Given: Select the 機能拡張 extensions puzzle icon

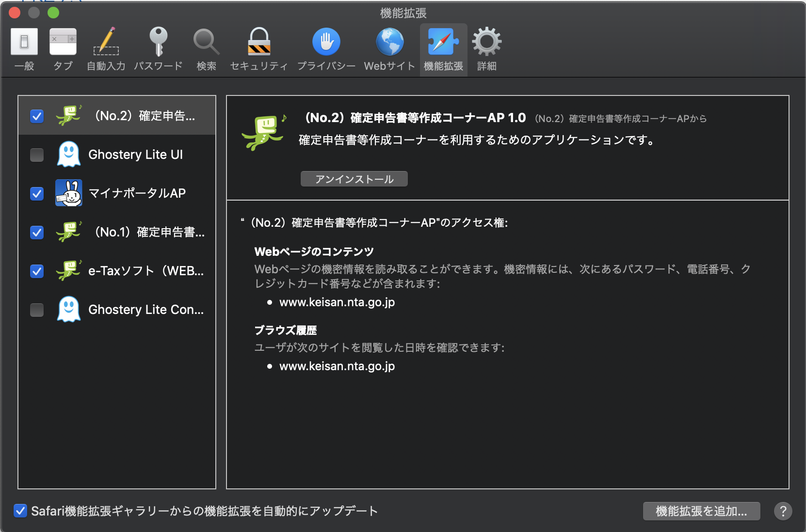Looking at the screenshot, I should tap(443, 42).
